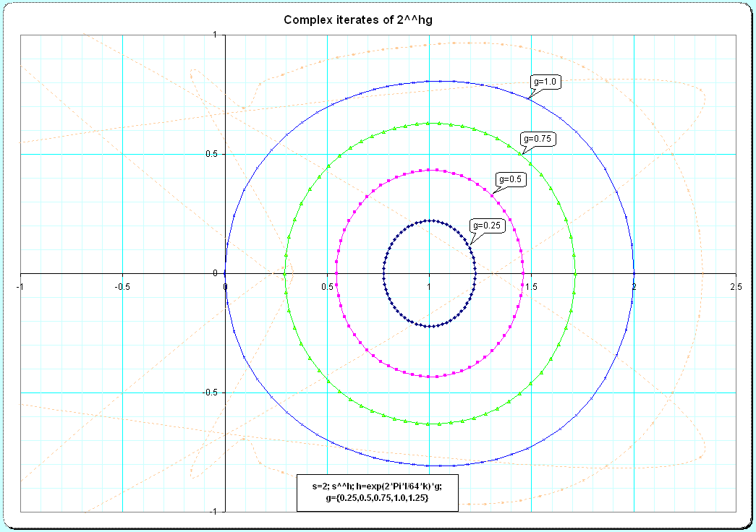
Task: Click the 2.5 label on horizontal axis
Action: (x=736, y=286)
